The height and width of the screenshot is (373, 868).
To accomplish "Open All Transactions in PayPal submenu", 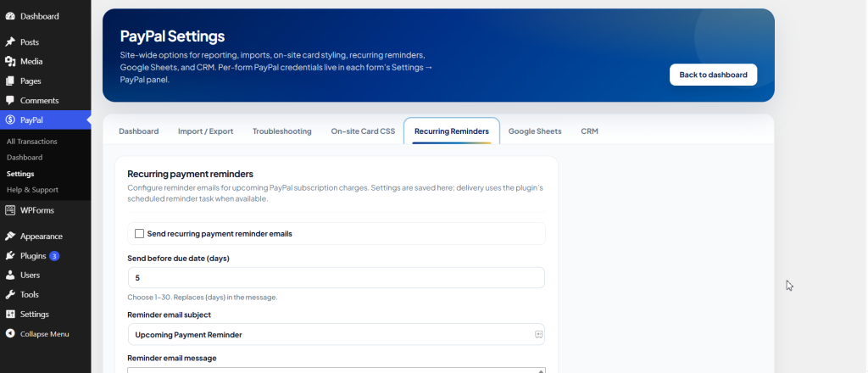I will click(31, 142).
